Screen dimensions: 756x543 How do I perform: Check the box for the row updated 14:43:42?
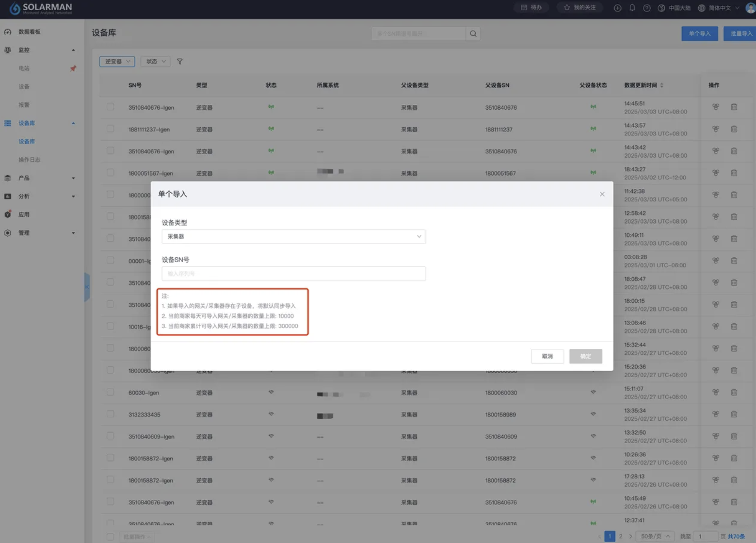[111, 150]
